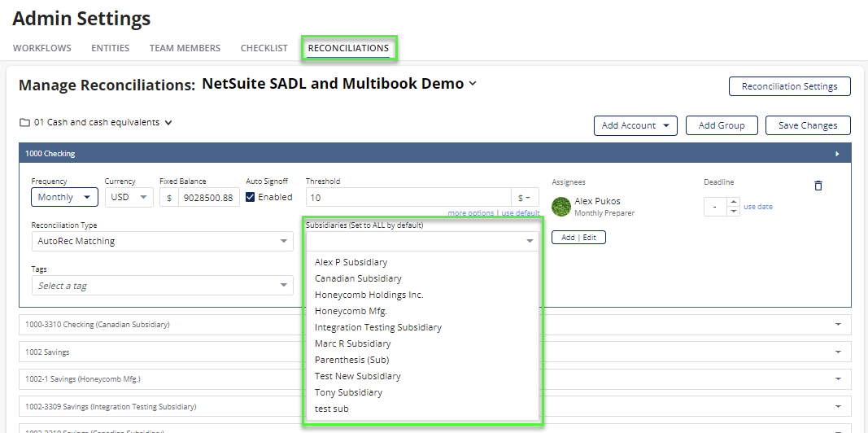Viewport: 868px width, 433px height.
Task: Switch to the Checklist tab
Action: [264, 48]
